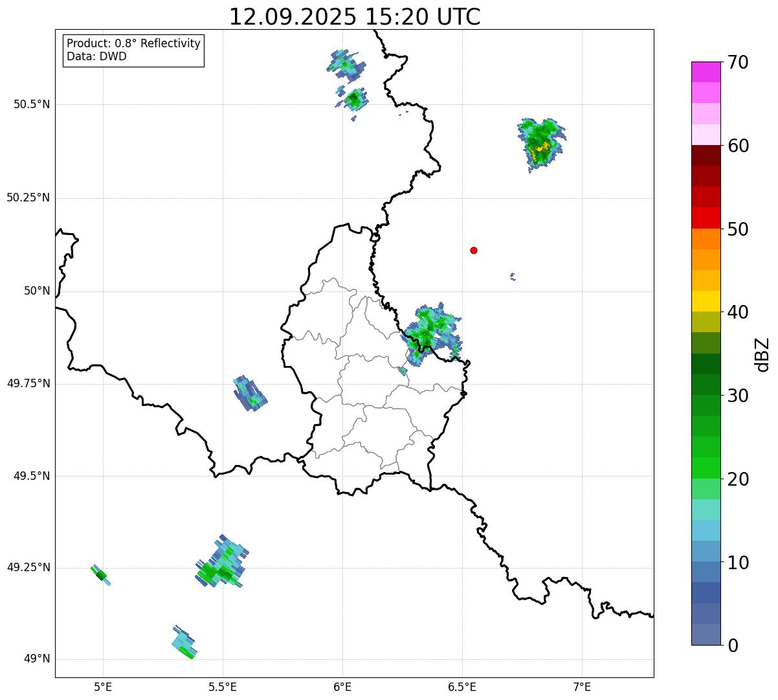Click the 49.25°N latitude label
The image size is (778, 700).
(28, 567)
